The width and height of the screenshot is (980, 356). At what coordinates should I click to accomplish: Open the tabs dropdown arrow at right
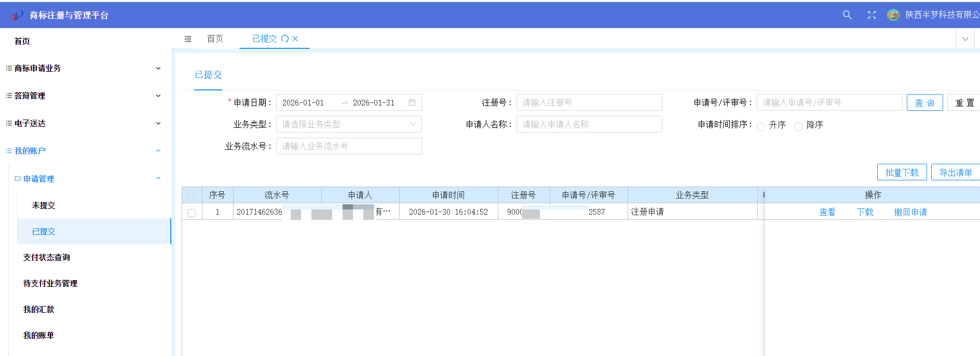pos(965,39)
